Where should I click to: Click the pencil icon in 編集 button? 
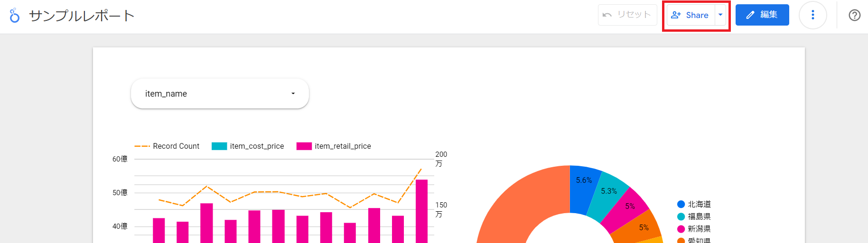750,15
